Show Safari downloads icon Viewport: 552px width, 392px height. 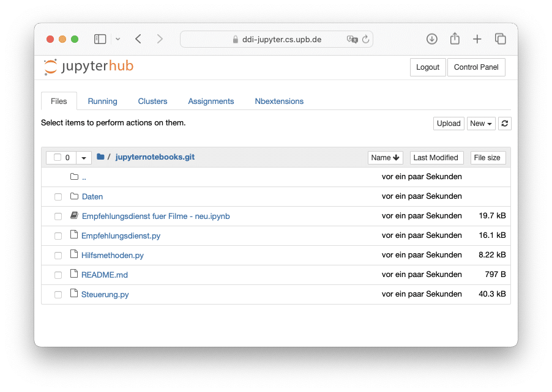pyautogui.click(x=431, y=39)
